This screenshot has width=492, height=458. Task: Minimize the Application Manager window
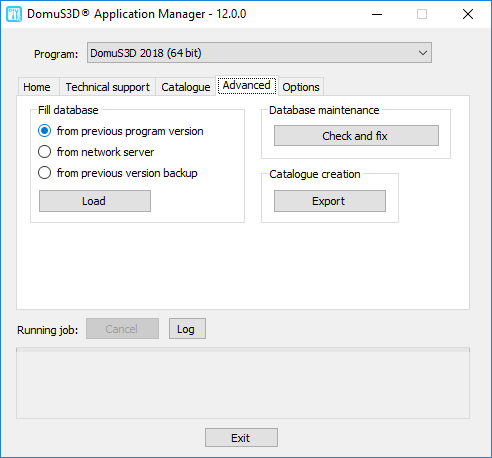point(377,14)
